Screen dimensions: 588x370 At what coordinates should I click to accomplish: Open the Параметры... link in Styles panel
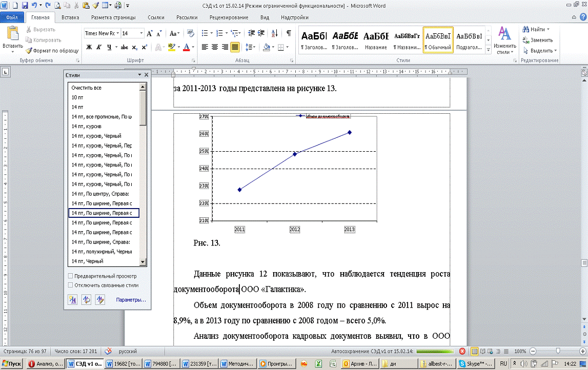click(x=131, y=300)
